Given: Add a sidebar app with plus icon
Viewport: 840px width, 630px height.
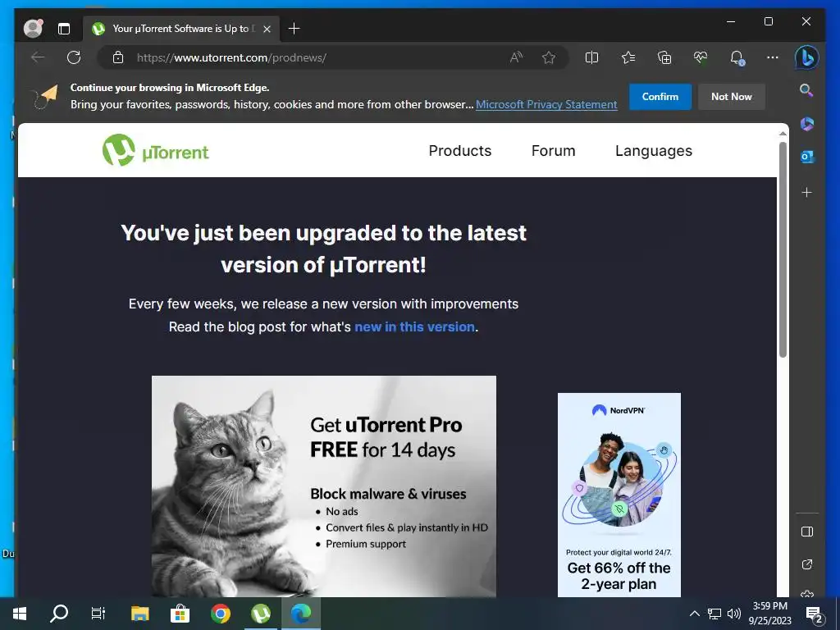Looking at the screenshot, I should 807,192.
